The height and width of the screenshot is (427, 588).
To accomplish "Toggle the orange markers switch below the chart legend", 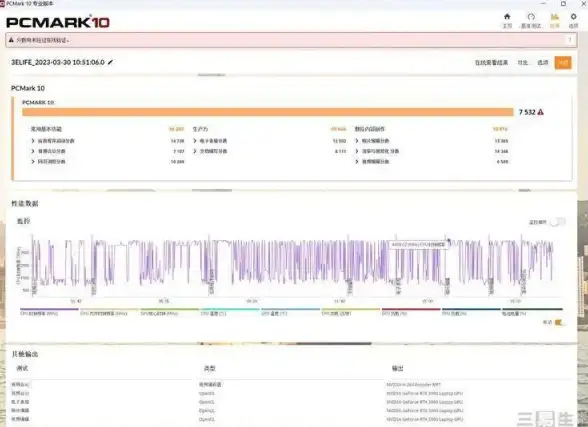I will pos(559,322).
